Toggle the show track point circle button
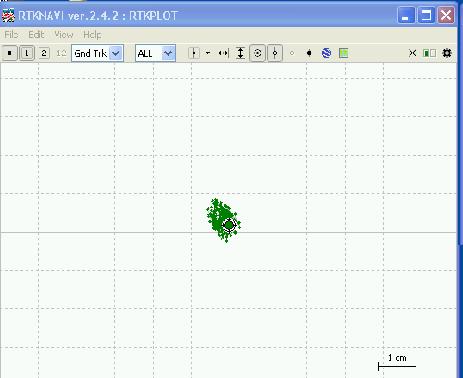463x378 pixels. point(257,53)
